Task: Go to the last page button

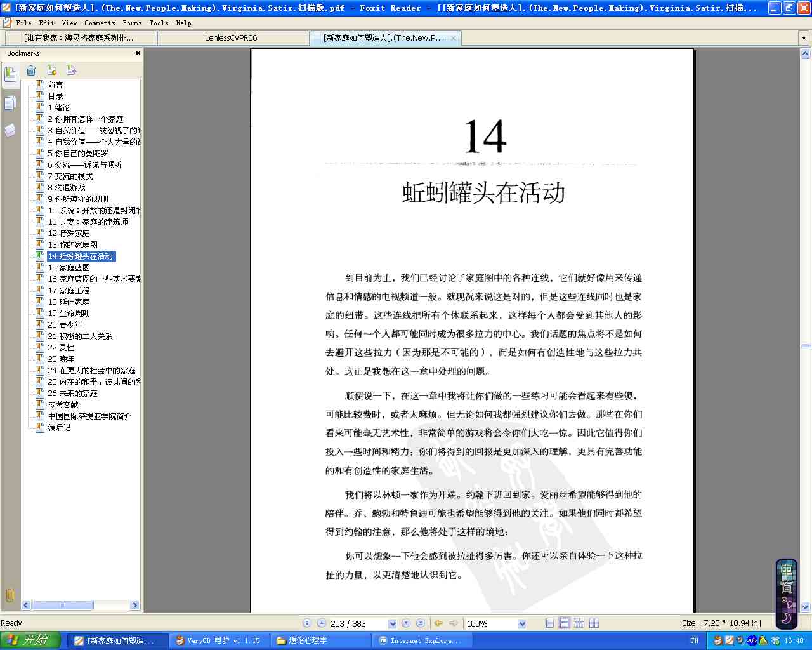Action: (x=421, y=623)
